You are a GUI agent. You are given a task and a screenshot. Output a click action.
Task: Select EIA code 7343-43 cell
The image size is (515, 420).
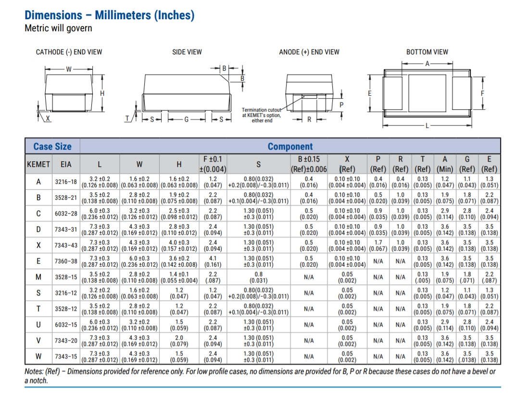pos(66,245)
